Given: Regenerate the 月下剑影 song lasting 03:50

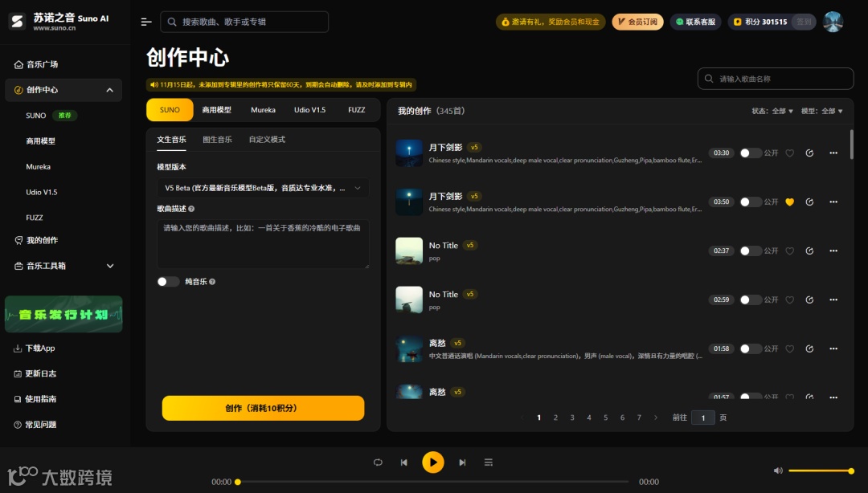Looking at the screenshot, I should [x=809, y=202].
